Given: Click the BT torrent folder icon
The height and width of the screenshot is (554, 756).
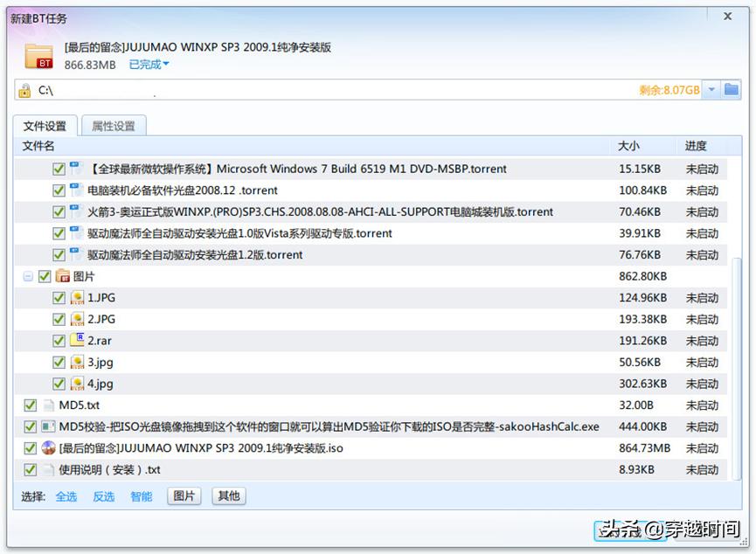Looking at the screenshot, I should click(x=39, y=55).
